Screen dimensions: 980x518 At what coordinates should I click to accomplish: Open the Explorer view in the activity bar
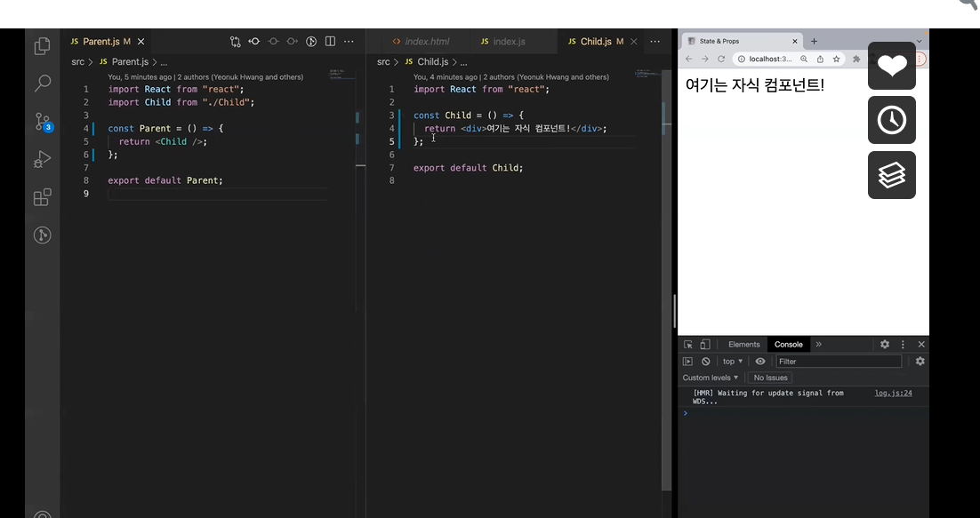(42, 45)
